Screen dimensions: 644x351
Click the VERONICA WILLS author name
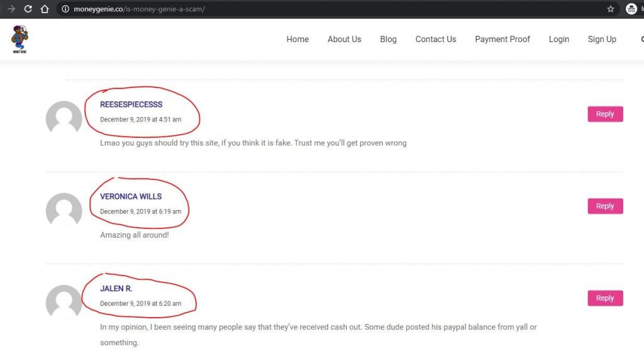131,196
